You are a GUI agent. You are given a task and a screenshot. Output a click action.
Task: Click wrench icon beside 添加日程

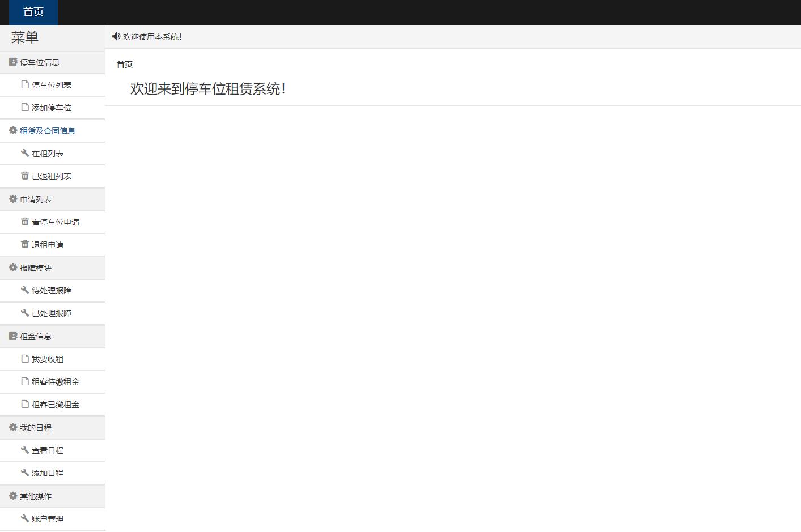coord(25,473)
